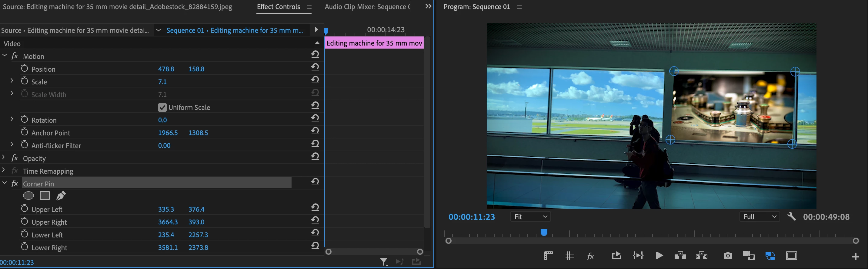
Task: Toggle Proxies button in Program Monitor
Action: click(770, 256)
